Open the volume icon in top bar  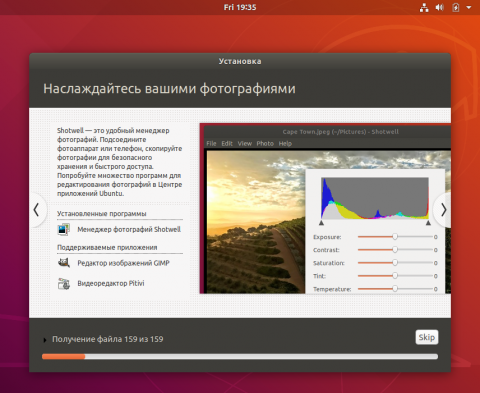coord(440,7)
